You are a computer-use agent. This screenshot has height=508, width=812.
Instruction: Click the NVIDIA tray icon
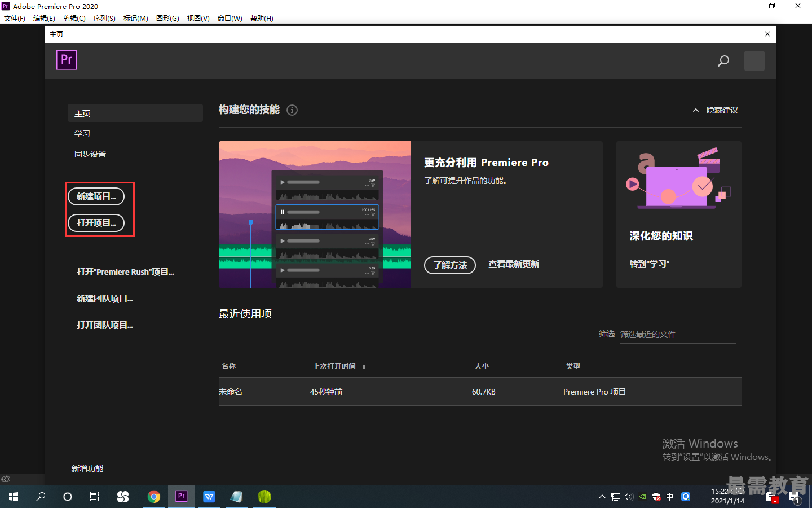[643, 497]
